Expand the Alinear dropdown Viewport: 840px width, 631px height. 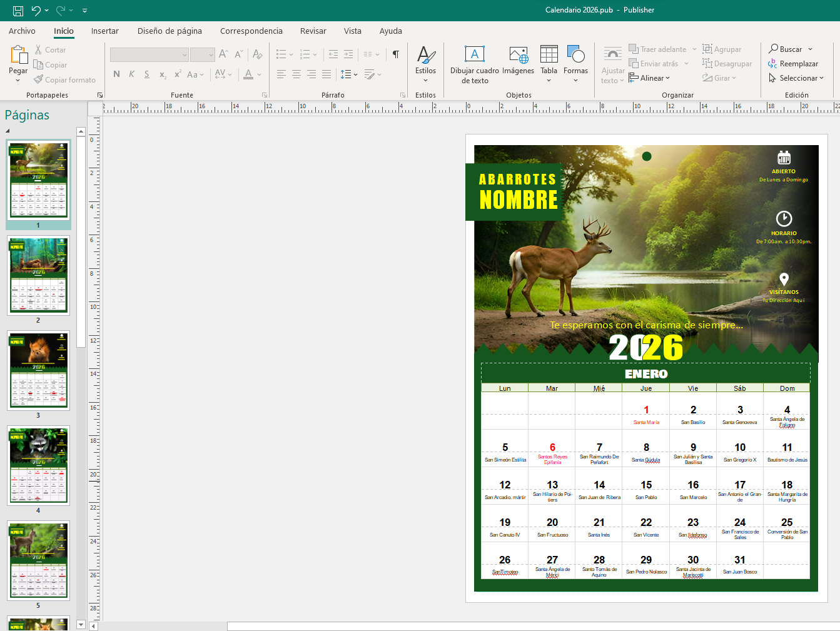pos(649,78)
